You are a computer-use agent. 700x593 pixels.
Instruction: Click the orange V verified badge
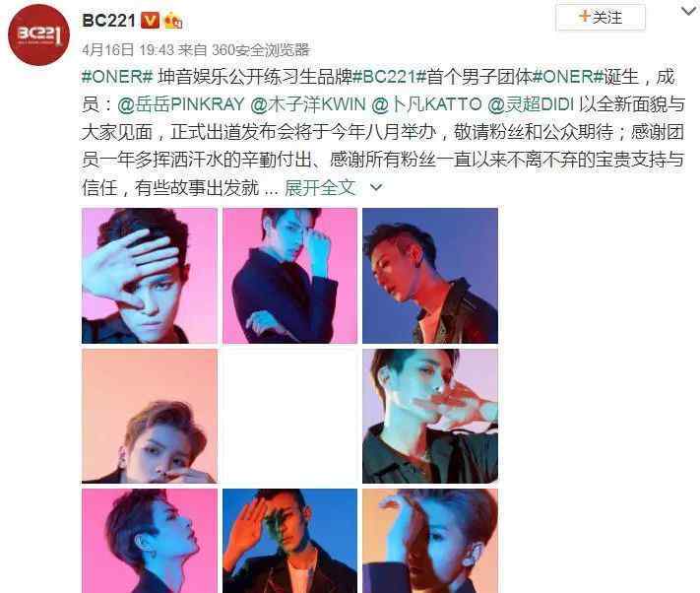point(150,21)
